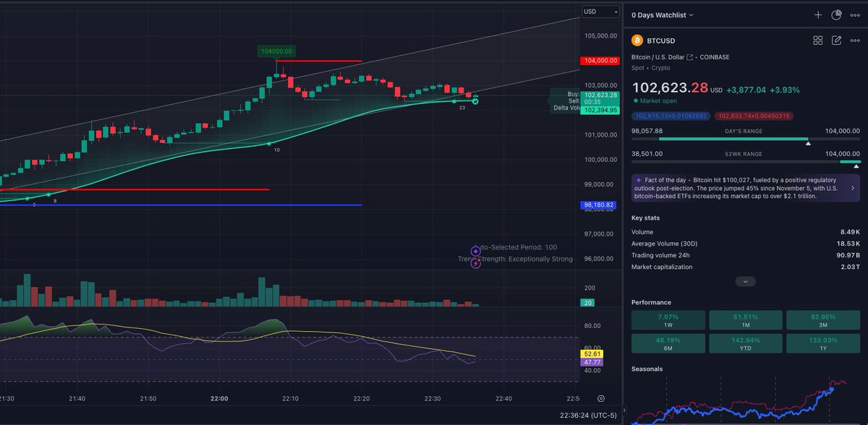Click the Delta Vol label beside price axis
The width and height of the screenshot is (868, 425).
566,108
